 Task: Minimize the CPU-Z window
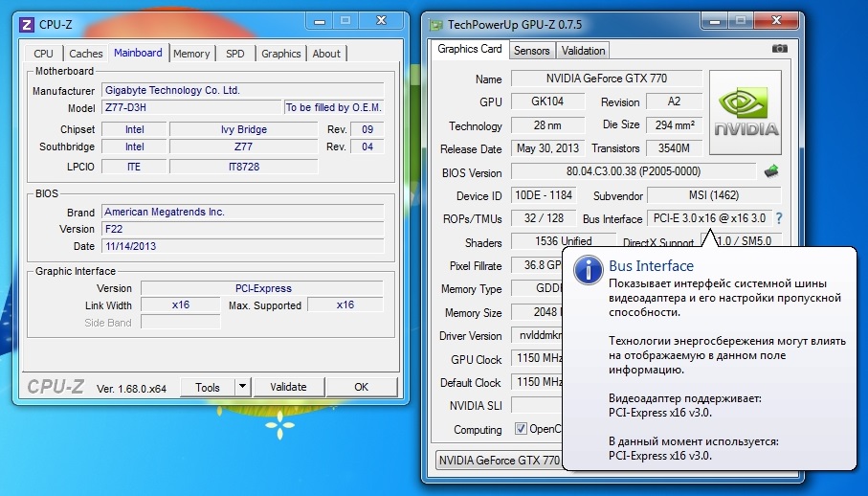(319, 21)
